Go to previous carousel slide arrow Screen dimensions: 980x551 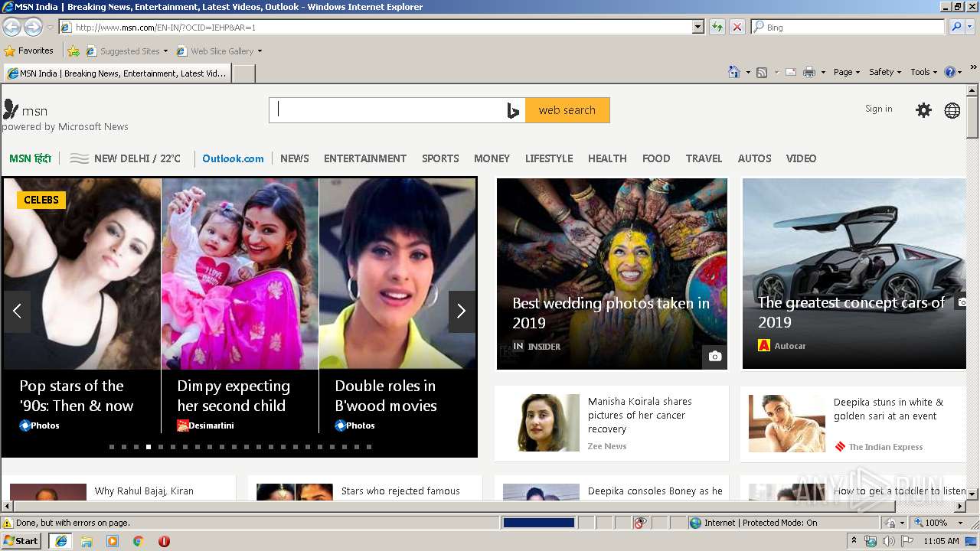click(x=17, y=311)
